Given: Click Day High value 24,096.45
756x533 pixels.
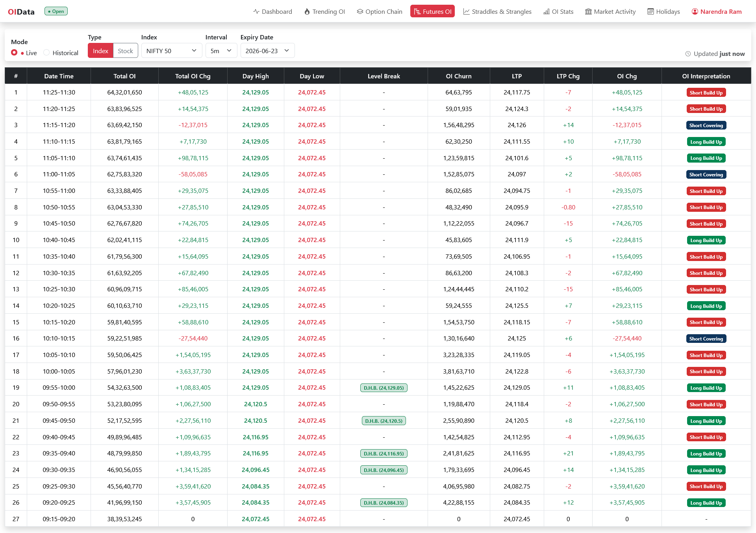Looking at the screenshot, I should point(256,470).
